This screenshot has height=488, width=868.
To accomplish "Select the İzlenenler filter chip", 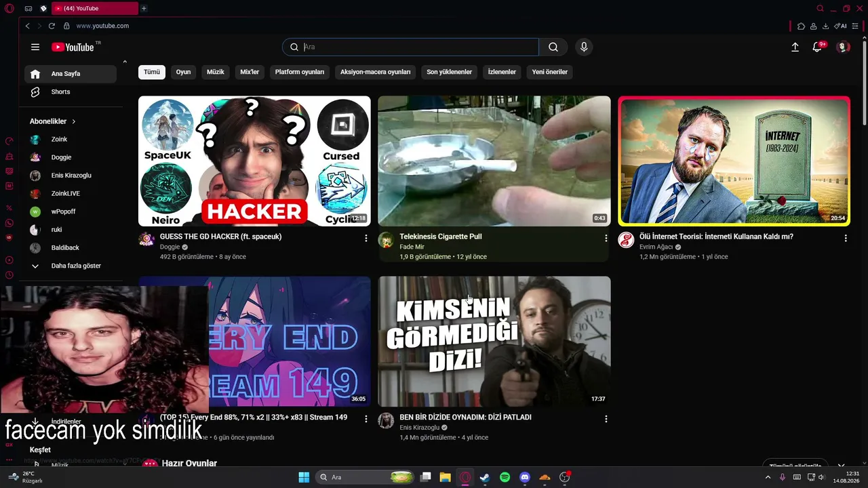I will [502, 72].
